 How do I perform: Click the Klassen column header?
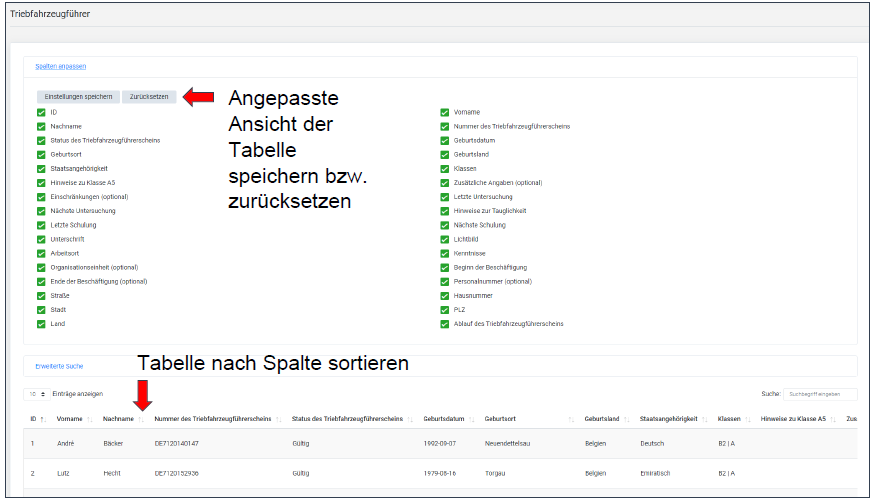point(729,419)
